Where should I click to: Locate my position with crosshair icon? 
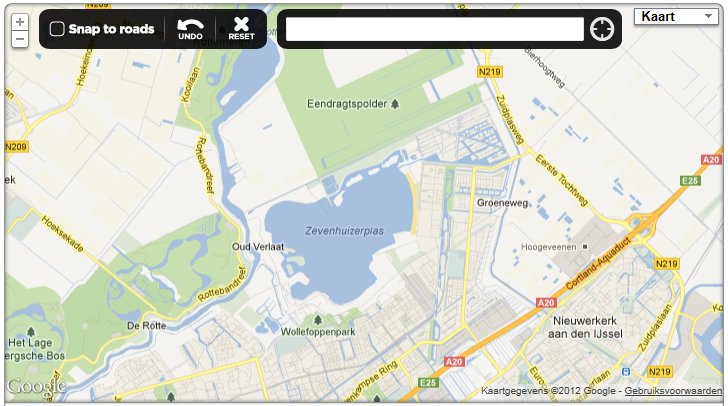coord(602,29)
